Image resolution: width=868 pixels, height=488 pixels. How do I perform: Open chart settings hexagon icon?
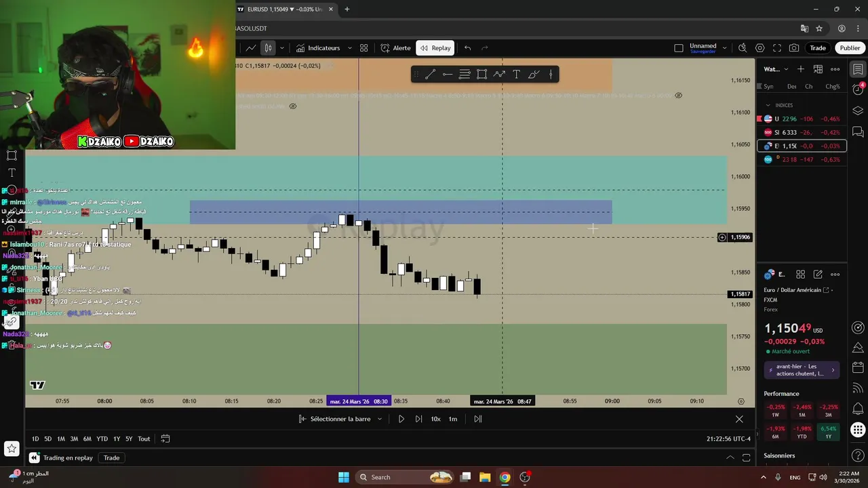pos(759,48)
